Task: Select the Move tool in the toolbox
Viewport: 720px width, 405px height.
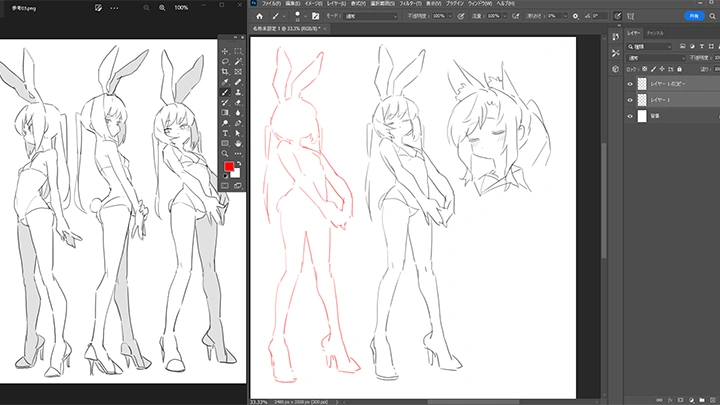Action: (225, 51)
